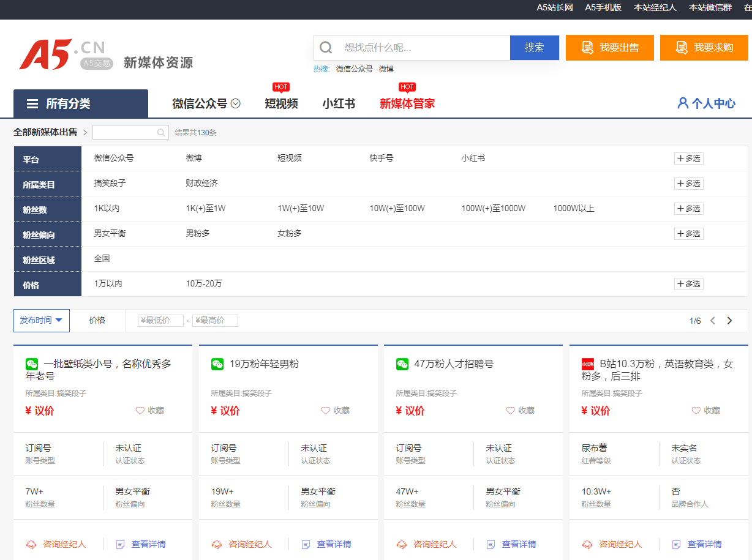
Task: Open the 发布时间 sort dropdown
Action: [x=42, y=320]
